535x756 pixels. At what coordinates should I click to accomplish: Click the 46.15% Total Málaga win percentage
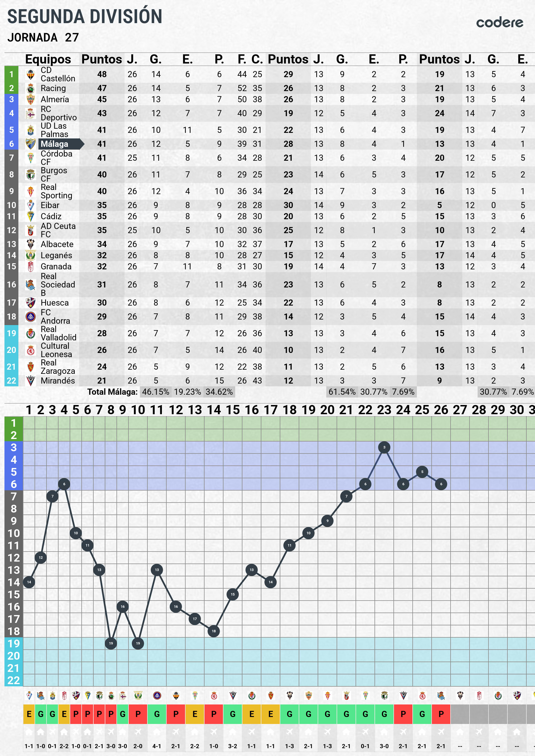155,392
